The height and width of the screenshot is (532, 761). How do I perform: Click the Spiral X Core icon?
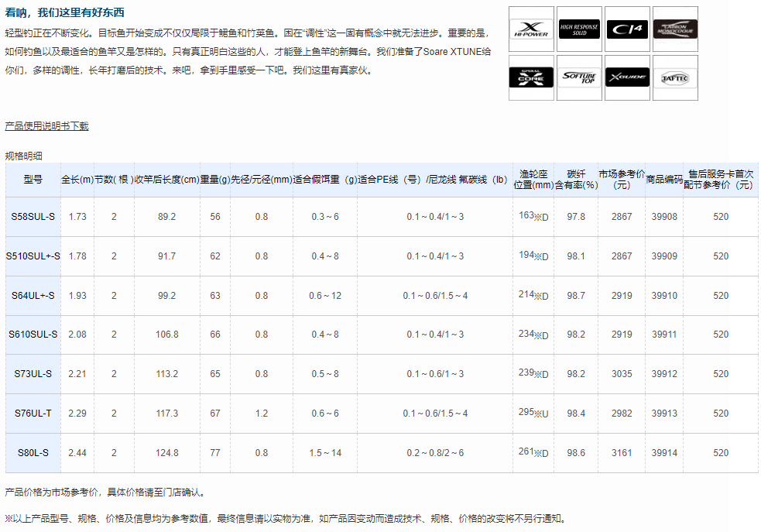[x=531, y=77]
